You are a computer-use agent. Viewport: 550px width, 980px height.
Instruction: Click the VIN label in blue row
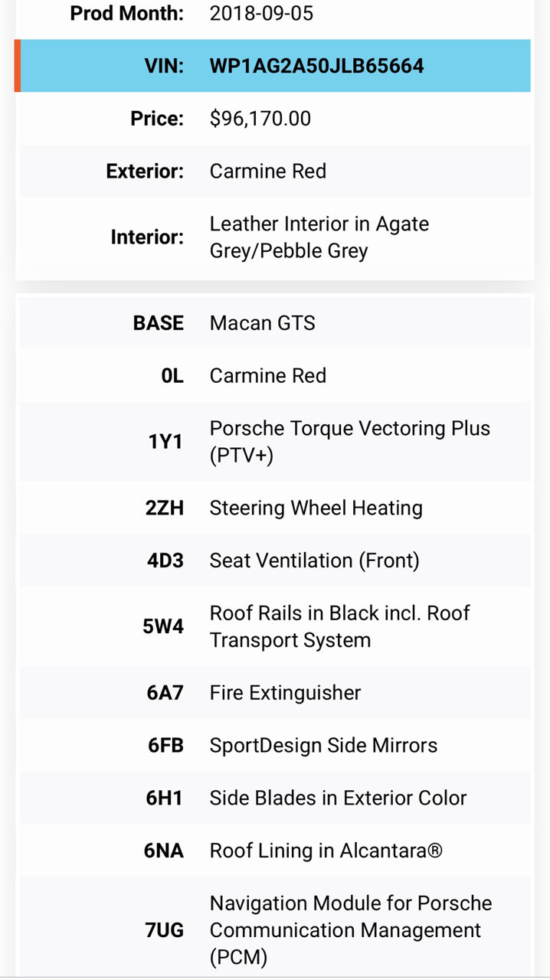point(165,66)
